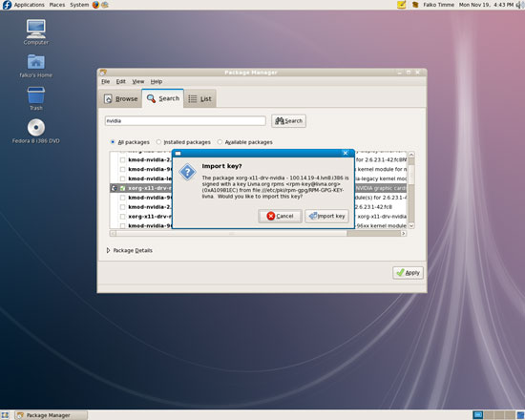
Task: Select the Available packages radio button
Action: point(220,142)
